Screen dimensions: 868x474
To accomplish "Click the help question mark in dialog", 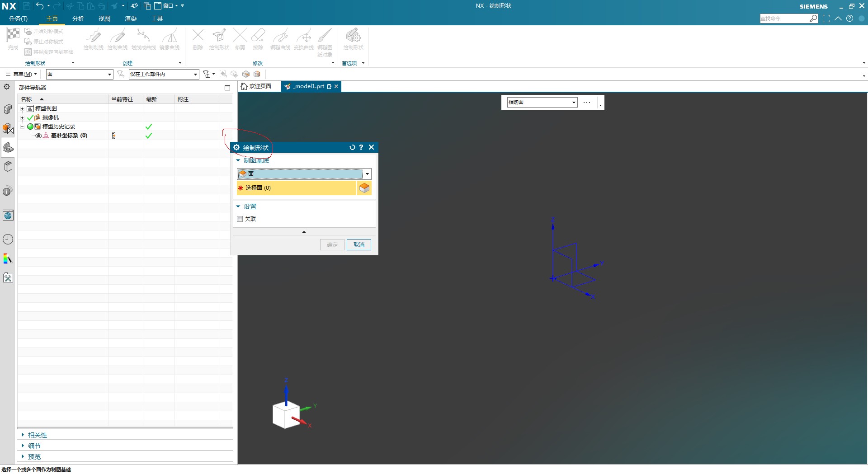I will pyautogui.click(x=361, y=147).
